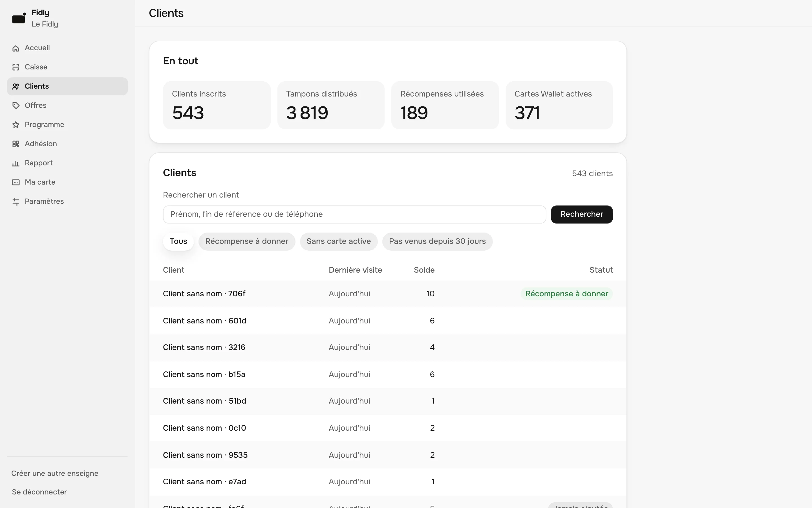Open Client sans nom · 51bd
Image resolution: width=812 pixels, height=508 pixels.
(388, 401)
